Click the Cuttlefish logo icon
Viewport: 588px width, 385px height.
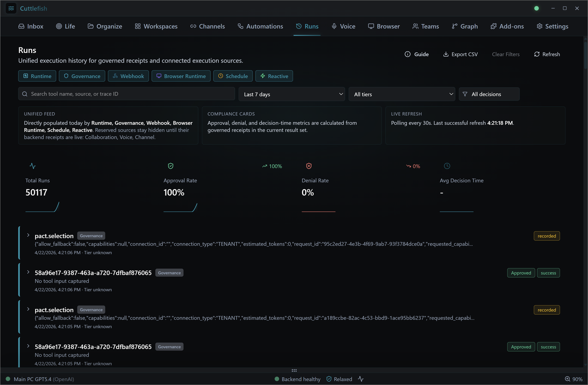tap(11, 8)
